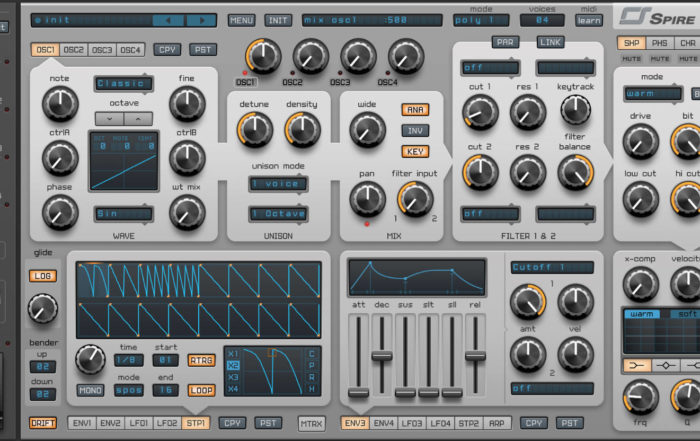Open the filter 1 type dropdown showing off
Screen dimensions: 700x441
point(490,67)
